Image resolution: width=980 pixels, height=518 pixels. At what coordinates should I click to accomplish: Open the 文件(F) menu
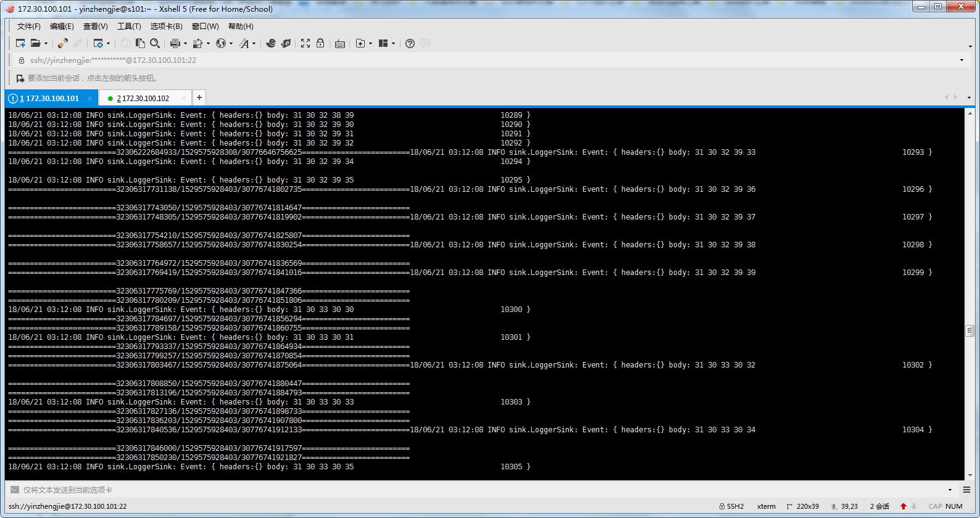[x=28, y=27]
